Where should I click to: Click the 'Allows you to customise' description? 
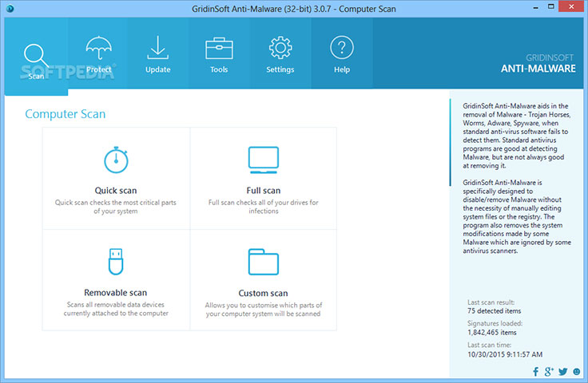[264, 310]
